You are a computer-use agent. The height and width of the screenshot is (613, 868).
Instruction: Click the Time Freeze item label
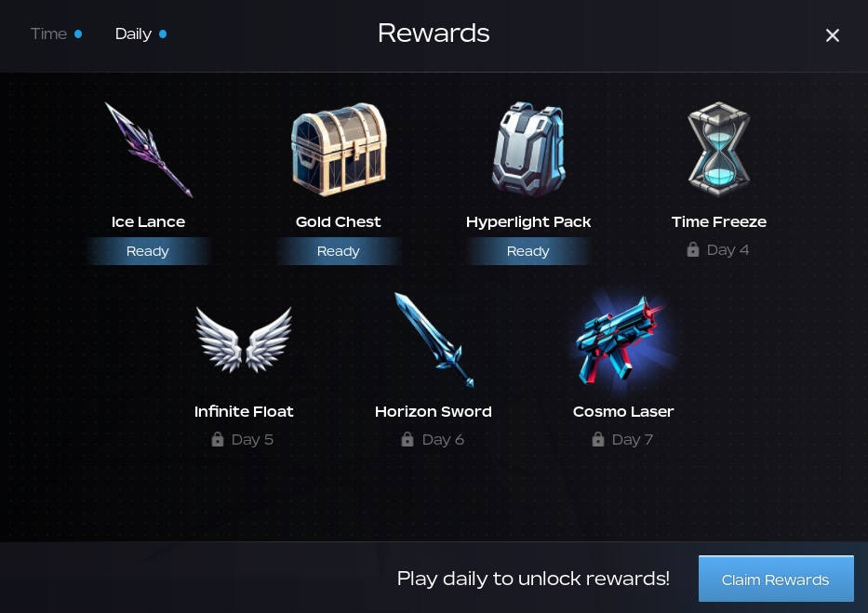pos(718,221)
